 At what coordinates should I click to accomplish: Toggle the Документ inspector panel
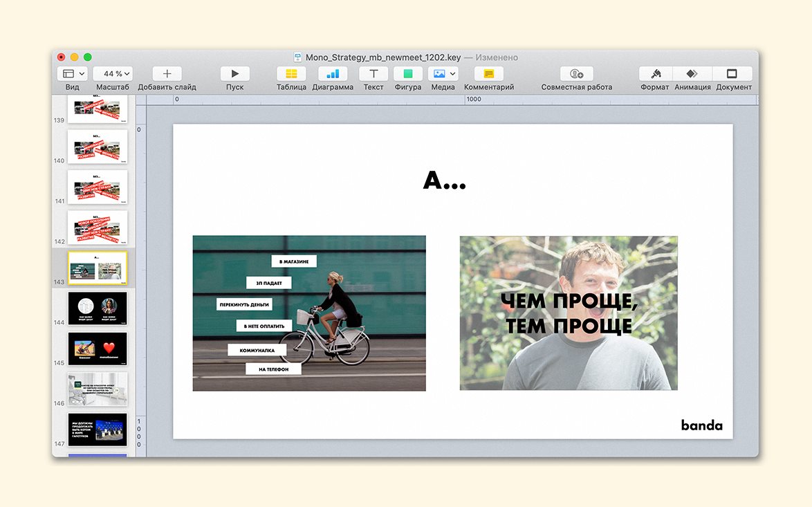(732, 74)
